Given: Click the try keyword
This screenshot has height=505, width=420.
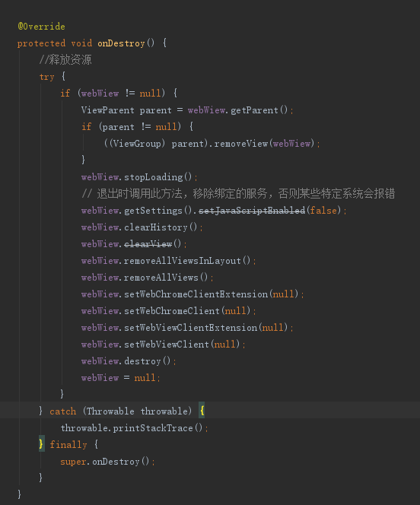Looking at the screenshot, I should (x=46, y=77).
